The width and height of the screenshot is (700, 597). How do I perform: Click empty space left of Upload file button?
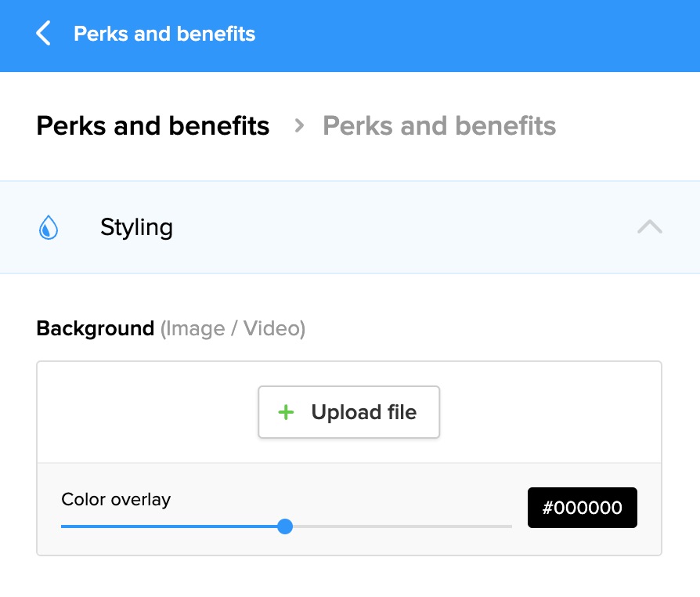(149, 412)
